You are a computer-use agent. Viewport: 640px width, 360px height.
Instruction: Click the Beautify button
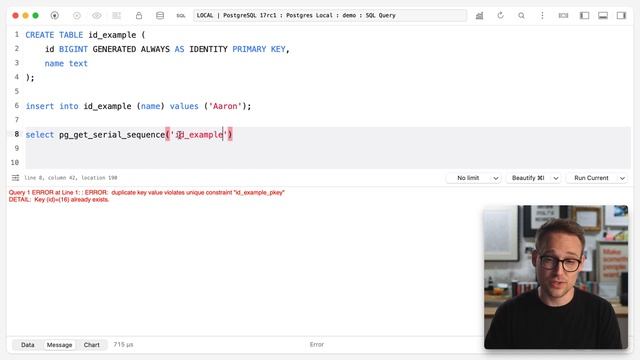[x=528, y=178]
